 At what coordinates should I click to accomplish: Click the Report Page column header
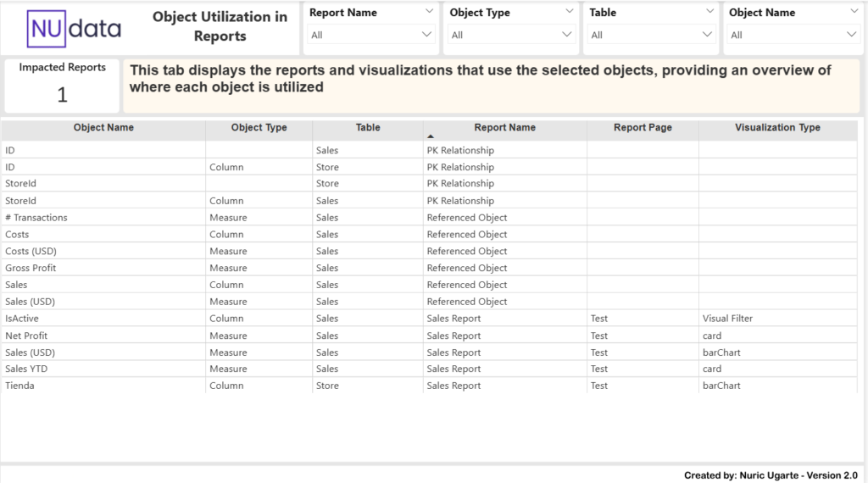pos(643,128)
